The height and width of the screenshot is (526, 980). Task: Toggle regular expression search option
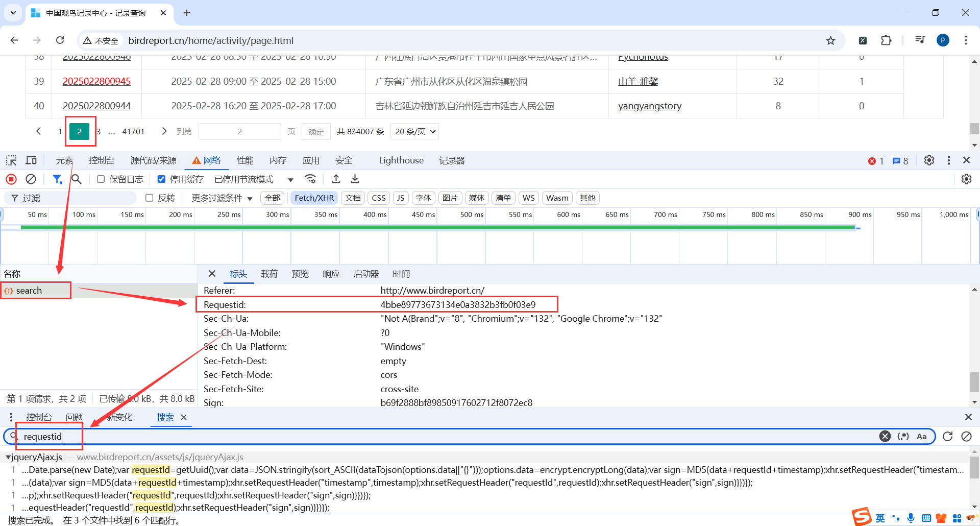click(x=903, y=436)
